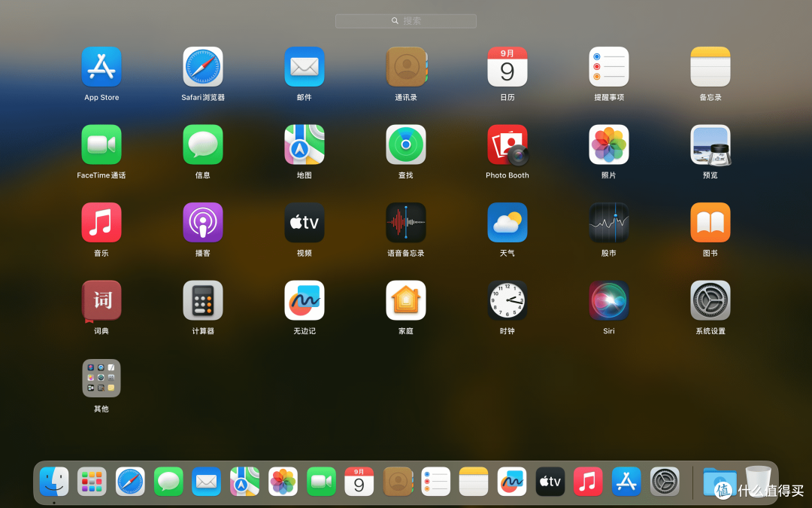Open FaceTime from the Dock
This screenshot has height=508, width=812.
tap(321, 482)
